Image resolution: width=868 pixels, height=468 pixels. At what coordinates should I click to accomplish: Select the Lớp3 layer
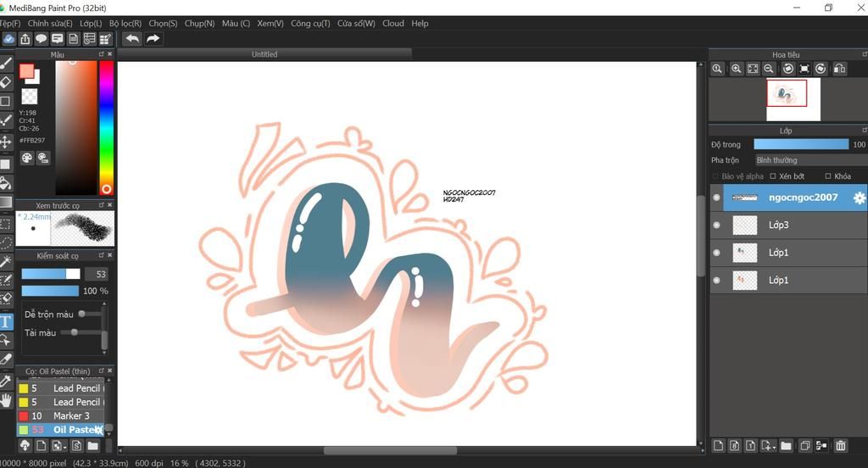[x=788, y=225]
